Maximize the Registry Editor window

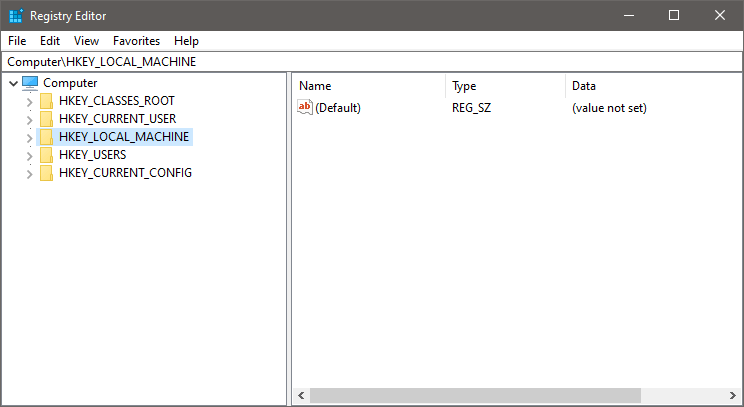pos(674,16)
